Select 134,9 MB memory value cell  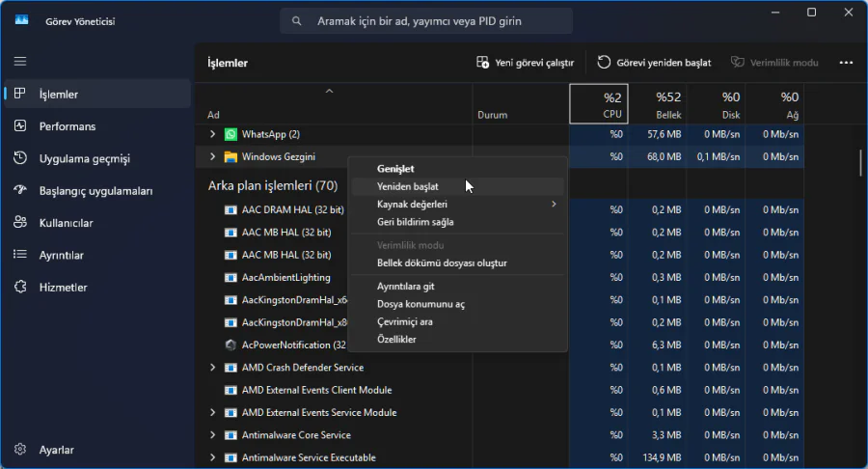click(x=657, y=458)
